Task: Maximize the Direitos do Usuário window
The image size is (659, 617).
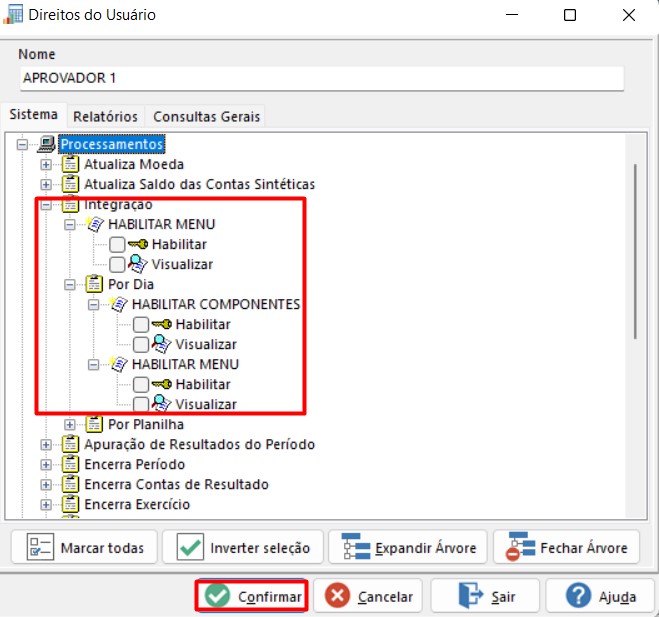Action: [x=570, y=15]
